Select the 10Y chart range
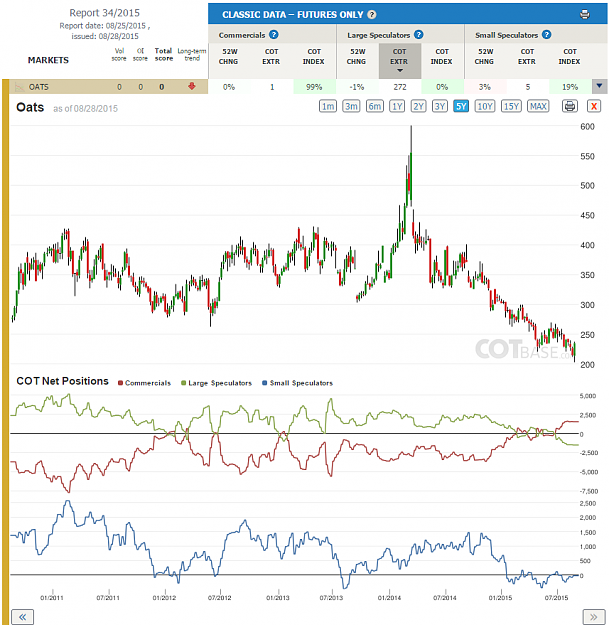Viewport: 609px width, 625px height. pyautogui.click(x=485, y=106)
